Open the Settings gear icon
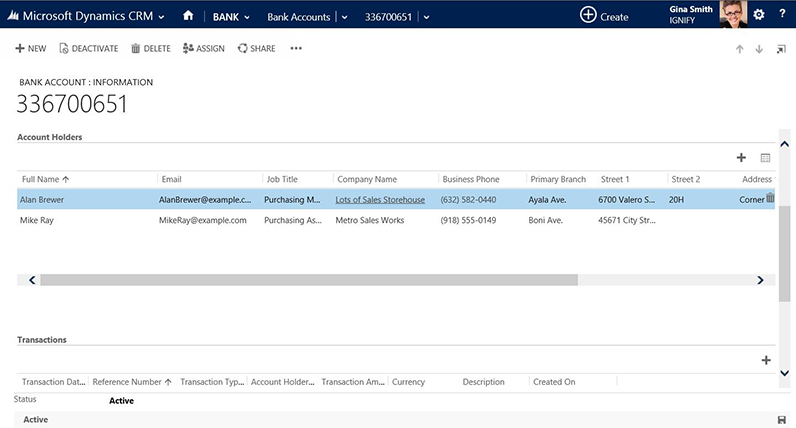This screenshot has width=796, height=428. coord(759,15)
